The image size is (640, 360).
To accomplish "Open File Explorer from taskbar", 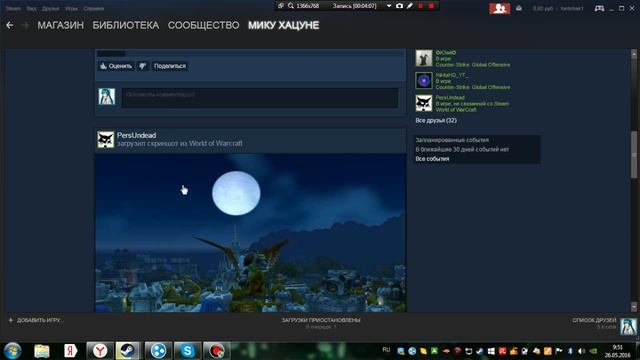I will (x=42, y=351).
